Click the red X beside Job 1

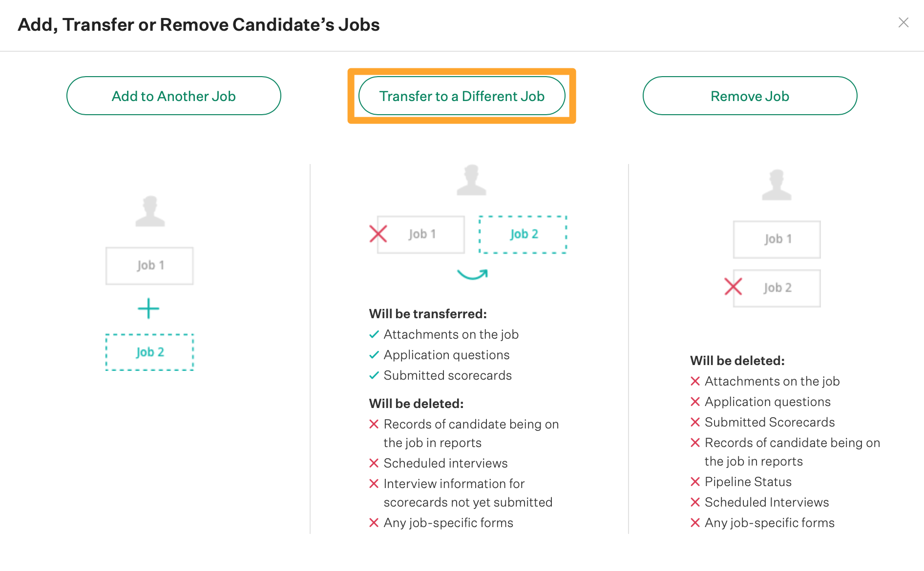coord(378,234)
